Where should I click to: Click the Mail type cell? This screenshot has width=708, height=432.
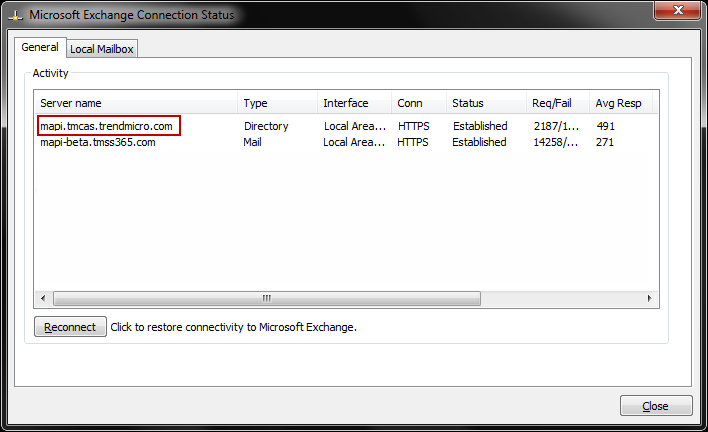[252, 142]
